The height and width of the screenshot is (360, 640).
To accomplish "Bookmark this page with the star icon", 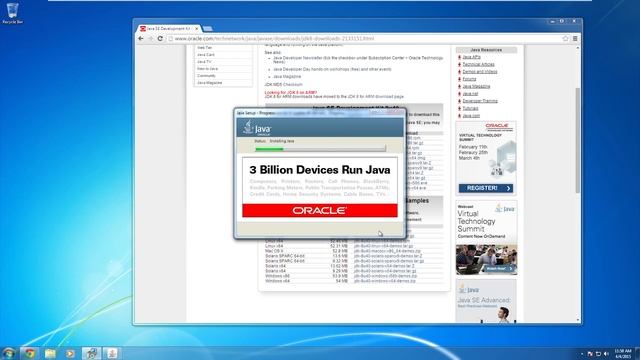I will click(565, 38).
